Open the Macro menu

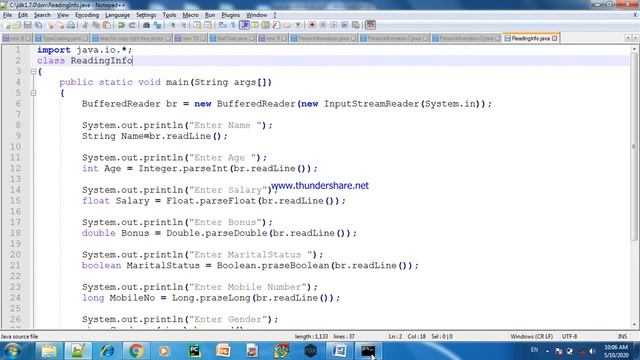[x=191, y=15]
